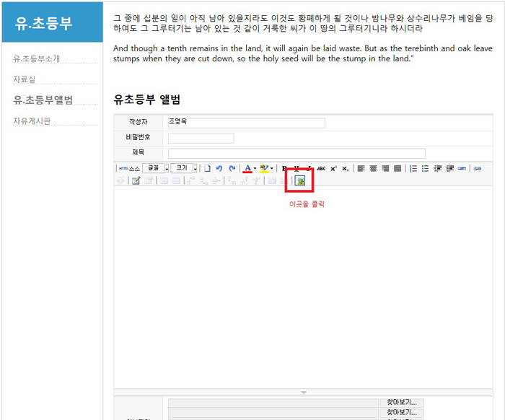Click the undo arrow icon

tap(219, 168)
